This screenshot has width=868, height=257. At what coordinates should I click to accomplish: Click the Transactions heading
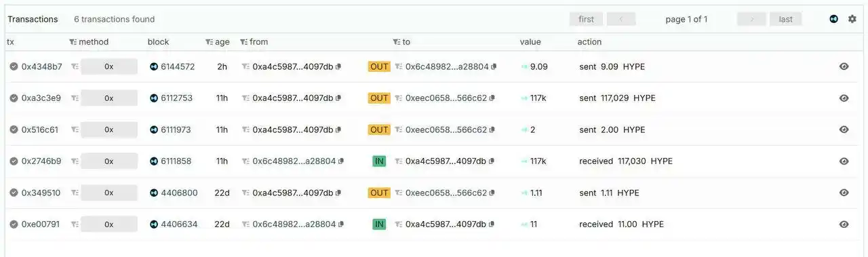[33, 19]
